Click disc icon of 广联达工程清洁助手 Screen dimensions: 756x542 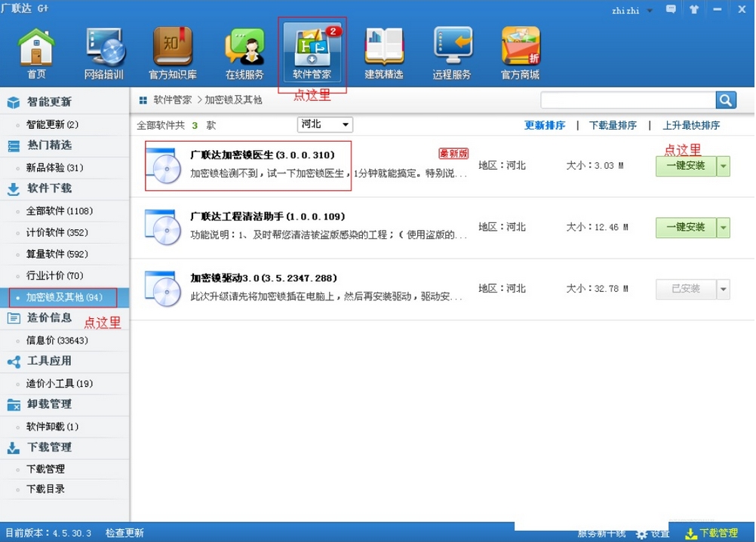coord(164,228)
